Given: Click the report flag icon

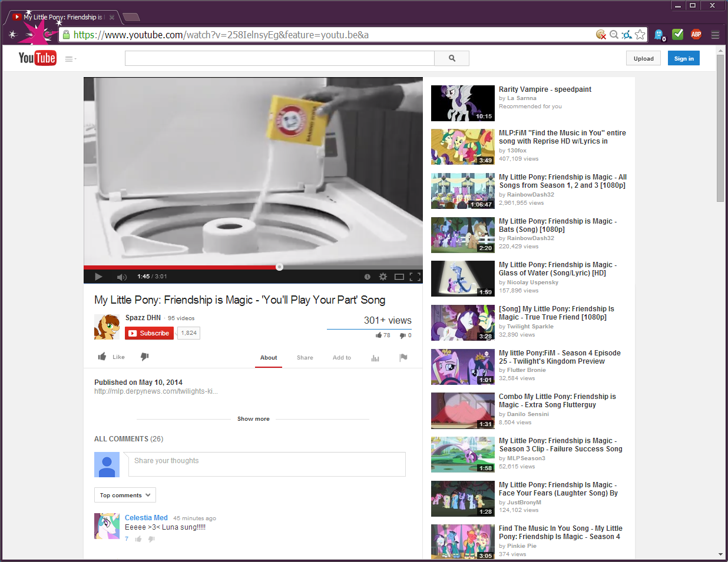Looking at the screenshot, I should (403, 357).
